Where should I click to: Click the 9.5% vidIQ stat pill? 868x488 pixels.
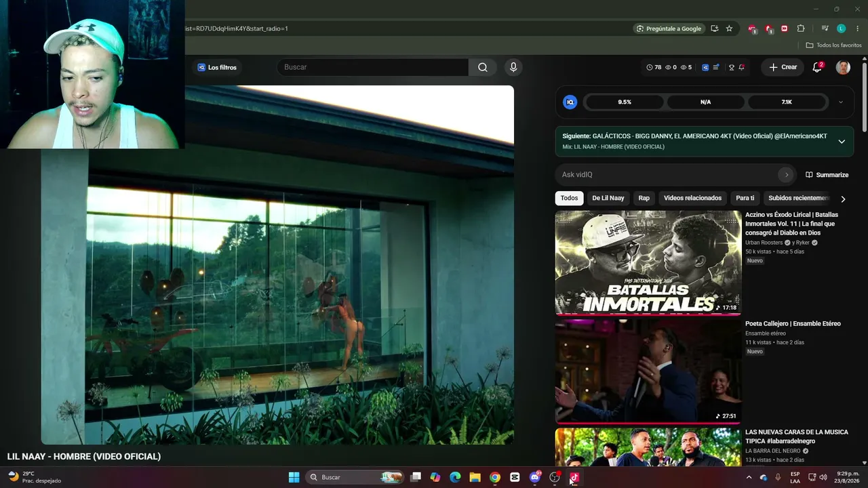coord(624,102)
